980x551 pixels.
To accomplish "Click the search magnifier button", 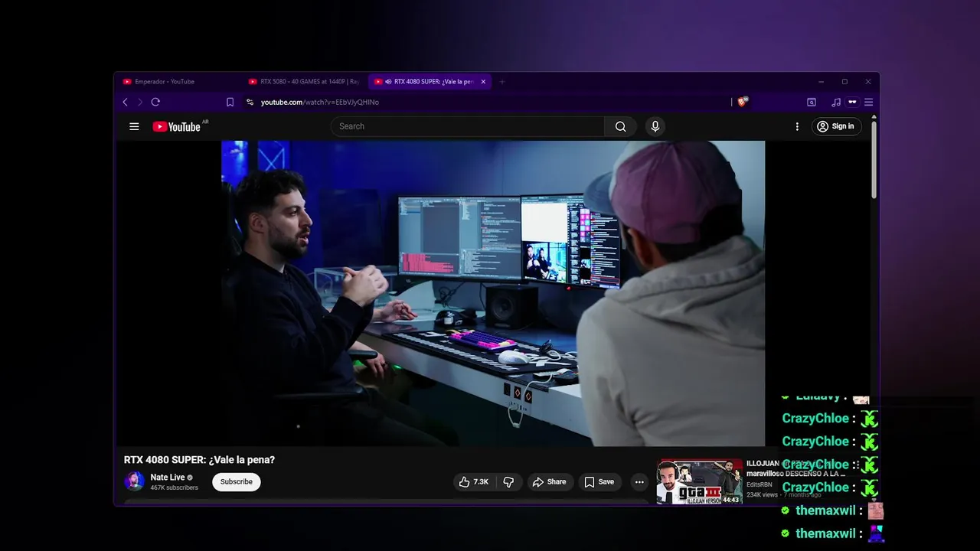I will click(621, 126).
